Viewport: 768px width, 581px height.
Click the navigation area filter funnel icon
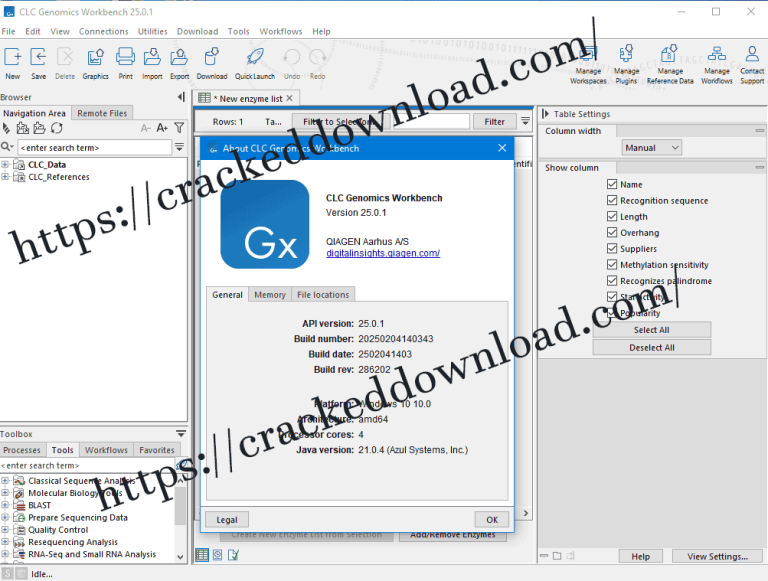(x=179, y=128)
